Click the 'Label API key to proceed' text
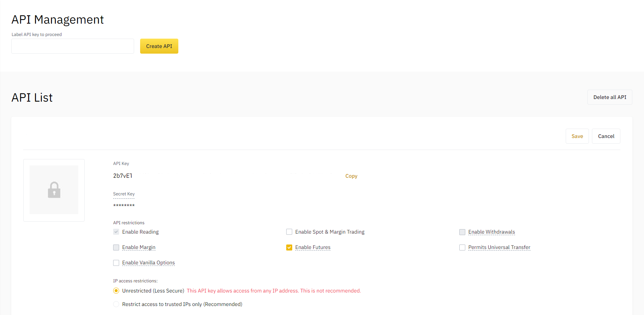 (37, 34)
